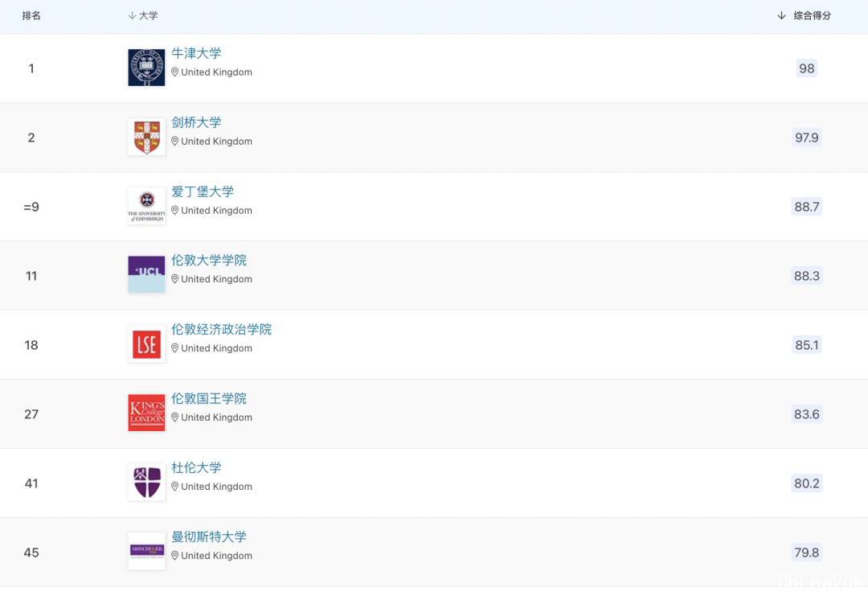Click location pin icon under 曼彻斯特大学
Viewport: 868px width, 592px height.
[x=175, y=556]
